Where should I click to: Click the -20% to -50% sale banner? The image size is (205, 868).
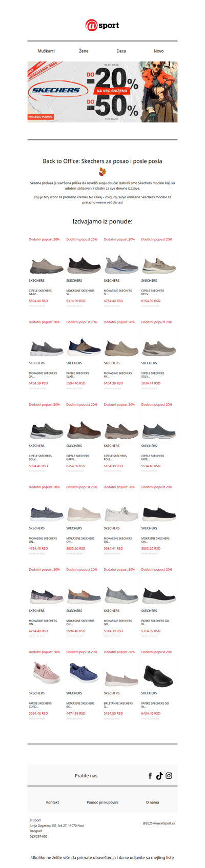102,92
